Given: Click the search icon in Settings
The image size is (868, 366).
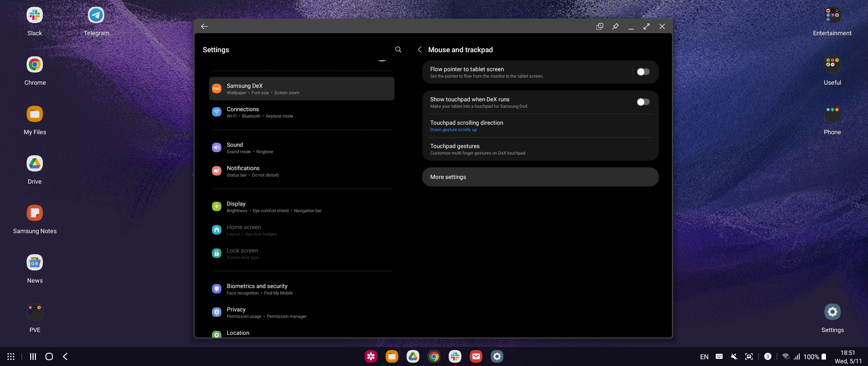Looking at the screenshot, I should tap(398, 49).
